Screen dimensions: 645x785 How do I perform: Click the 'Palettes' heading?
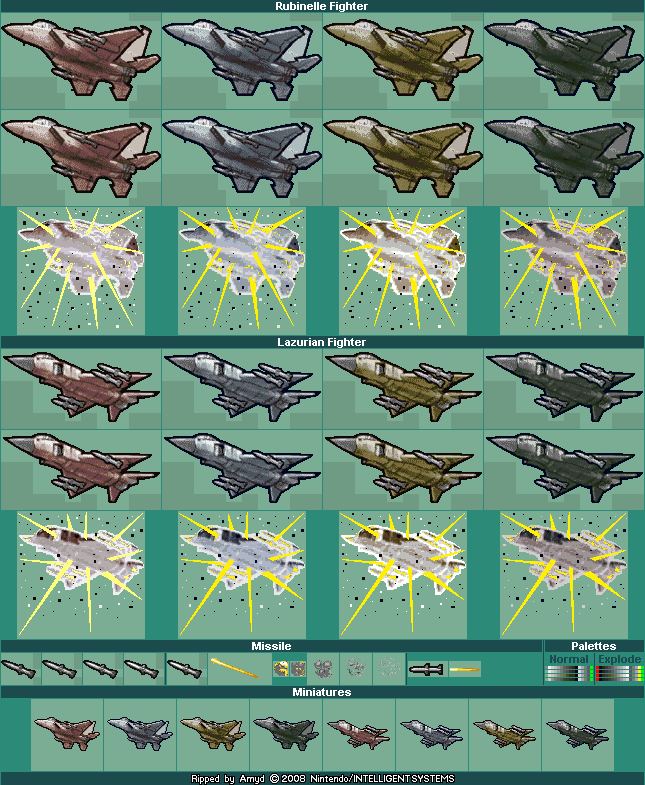coord(593,646)
